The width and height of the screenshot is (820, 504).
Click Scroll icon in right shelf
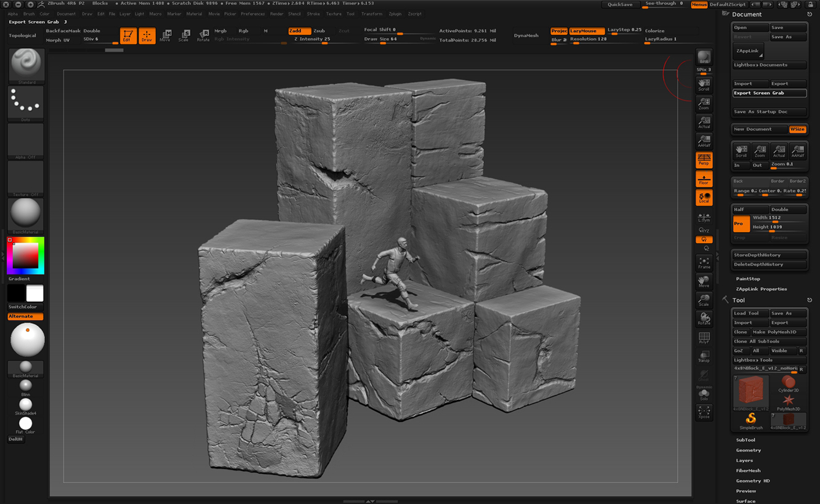[704, 84]
